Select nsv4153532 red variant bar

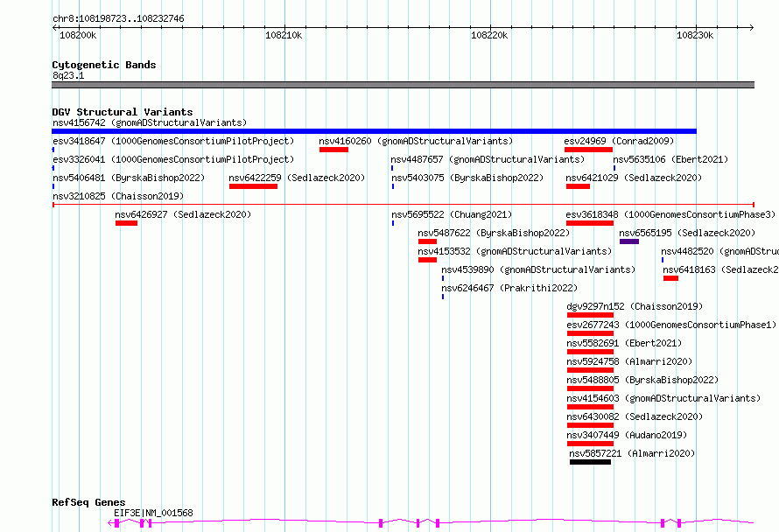coord(427,260)
